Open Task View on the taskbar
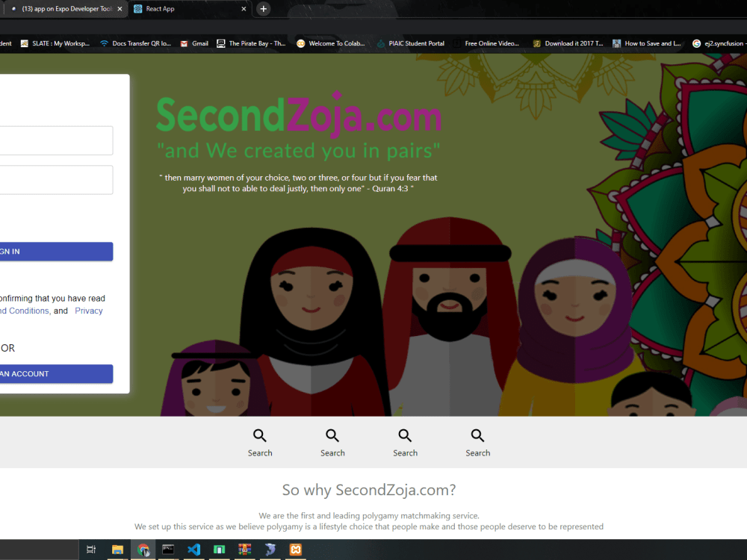Viewport: 747px width, 560px height. 91,550
